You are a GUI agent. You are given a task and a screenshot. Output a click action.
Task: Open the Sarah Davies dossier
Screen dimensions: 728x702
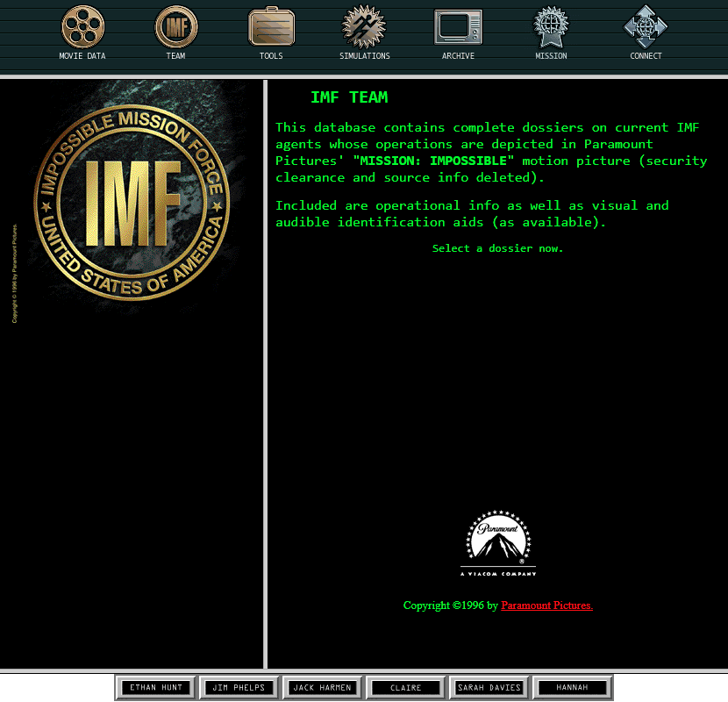(489, 687)
